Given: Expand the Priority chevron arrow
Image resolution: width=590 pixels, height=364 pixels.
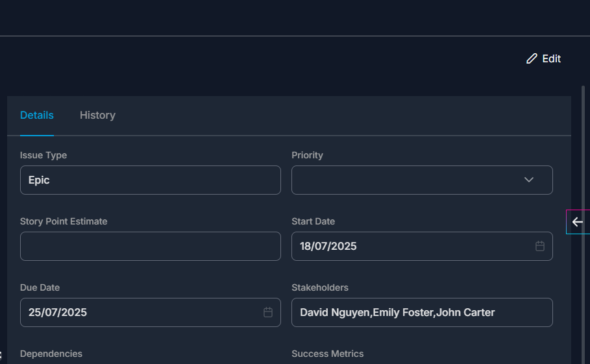Looking at the screenshot, I should [x=529, y=180].
